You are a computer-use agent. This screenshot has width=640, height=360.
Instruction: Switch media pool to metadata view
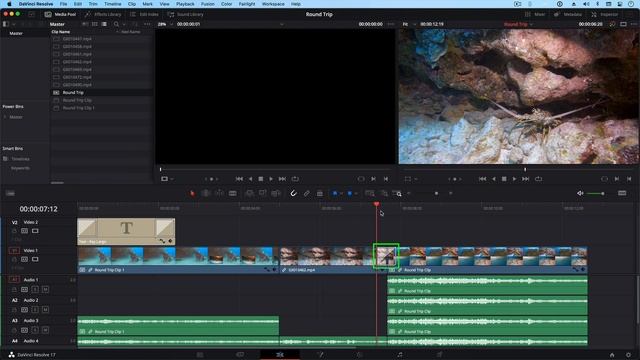pos(85,24)
